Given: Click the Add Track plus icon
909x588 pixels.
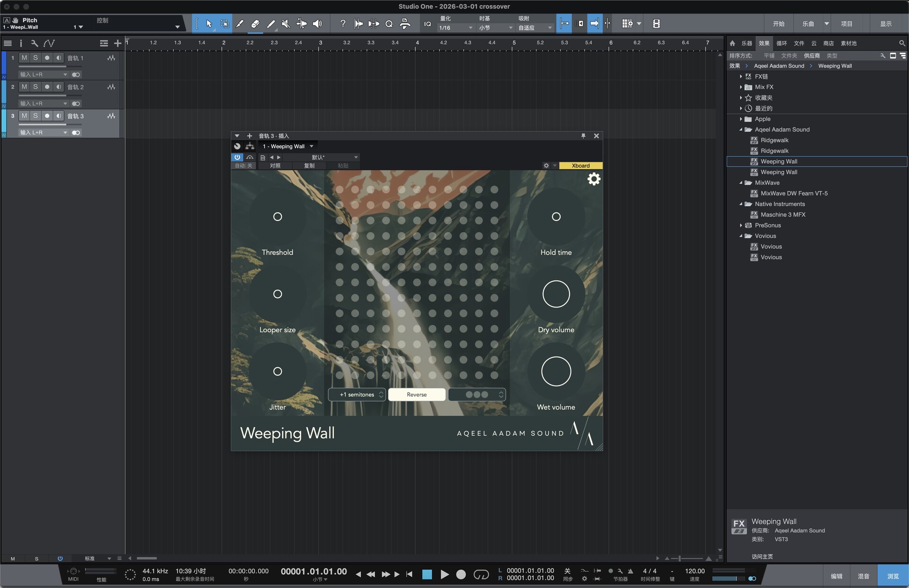Looking at the screenshot, I should tap(117, 44).
